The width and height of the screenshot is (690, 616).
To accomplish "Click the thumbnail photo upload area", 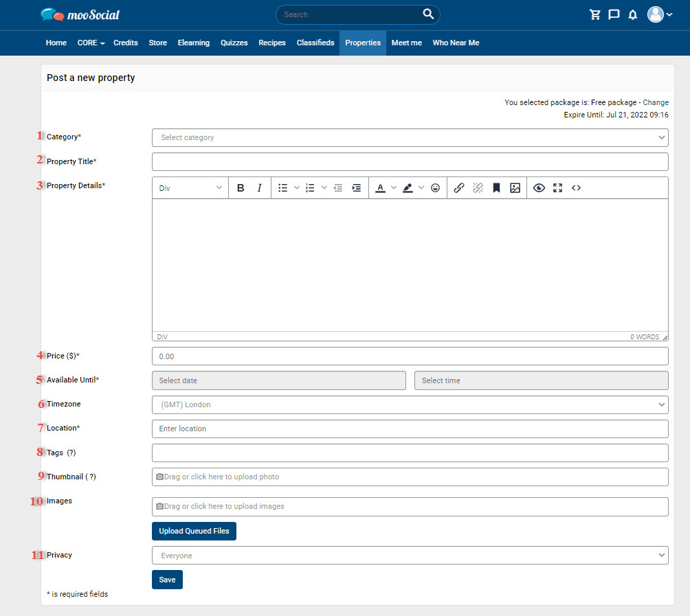I will (x=410, y=477).
